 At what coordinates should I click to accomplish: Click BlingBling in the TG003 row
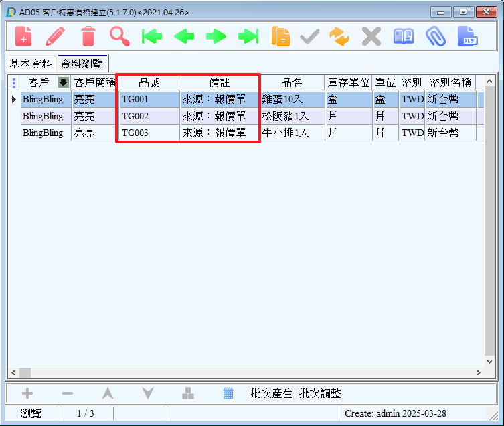[x=46, y=133]
